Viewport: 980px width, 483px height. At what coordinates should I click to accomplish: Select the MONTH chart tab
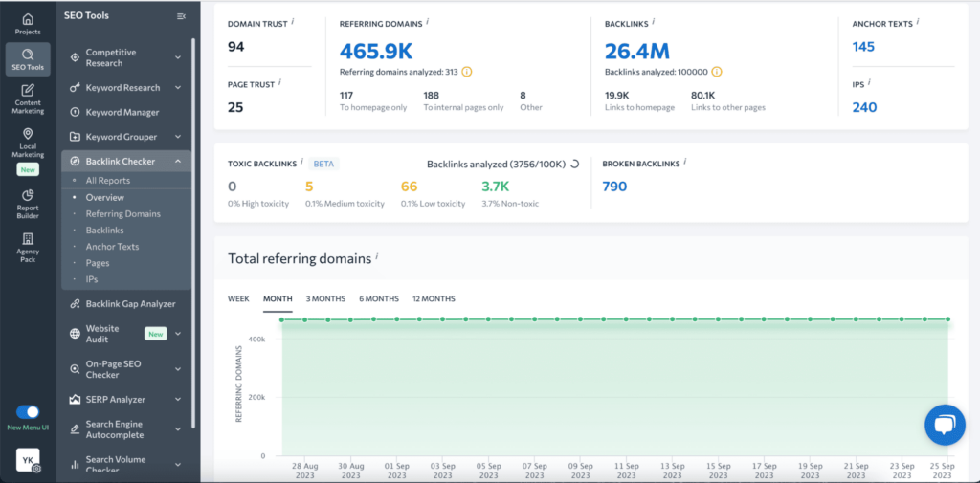tap(278, 298)
